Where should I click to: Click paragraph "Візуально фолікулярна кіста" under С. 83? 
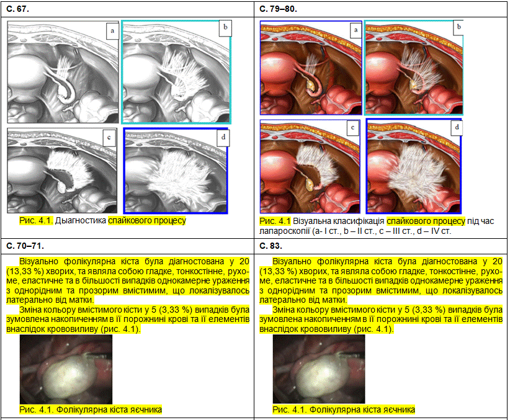click(x=381, y=280)
